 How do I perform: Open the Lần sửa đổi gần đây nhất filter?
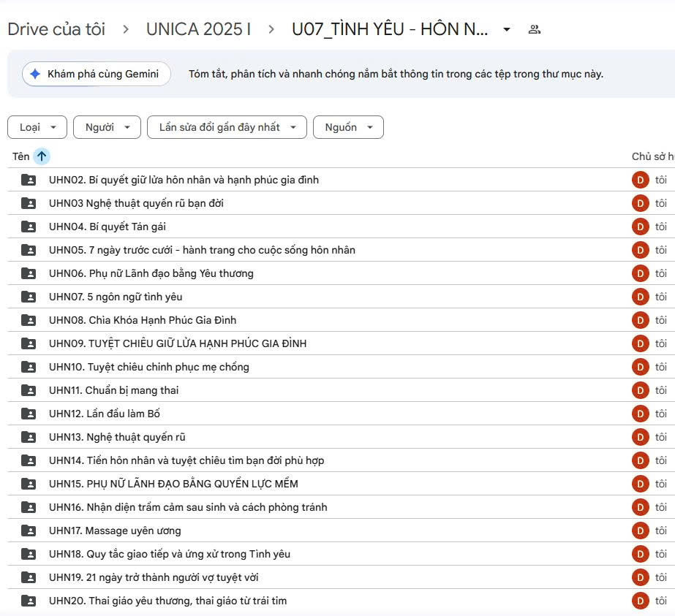[x=227, y=127]
